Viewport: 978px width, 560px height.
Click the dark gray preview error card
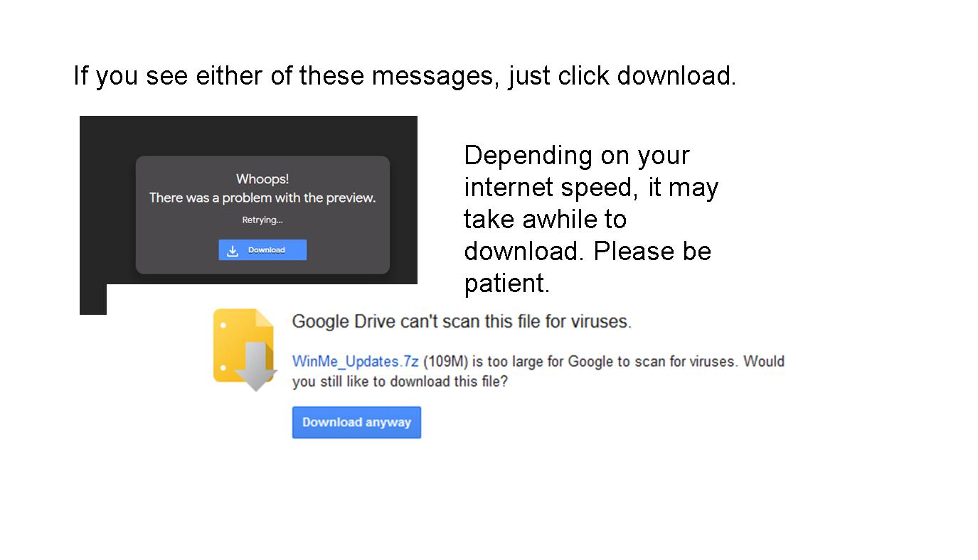(262, 215)
